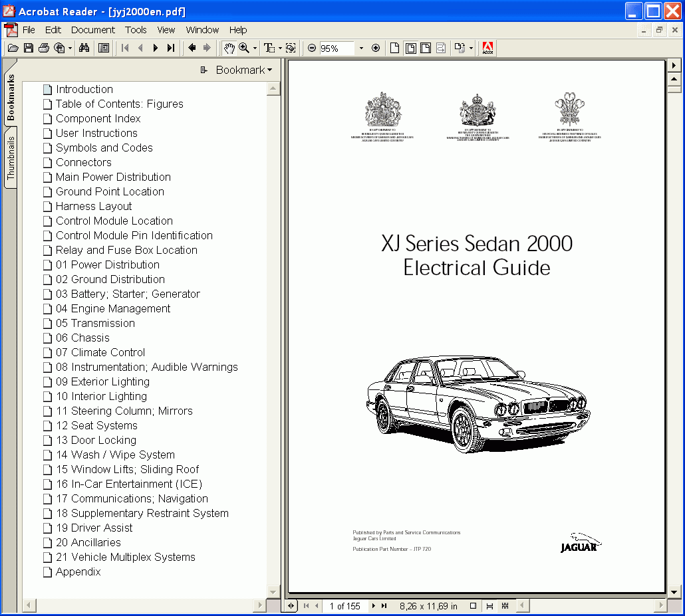Open 21 Vehicle Multiplex Systems bookmark

126,557
